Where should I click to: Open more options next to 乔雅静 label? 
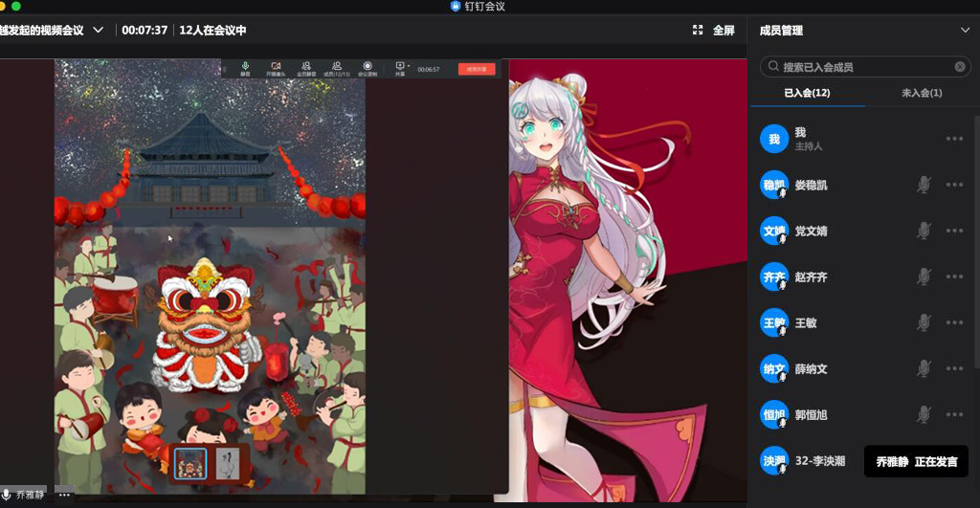64,496
